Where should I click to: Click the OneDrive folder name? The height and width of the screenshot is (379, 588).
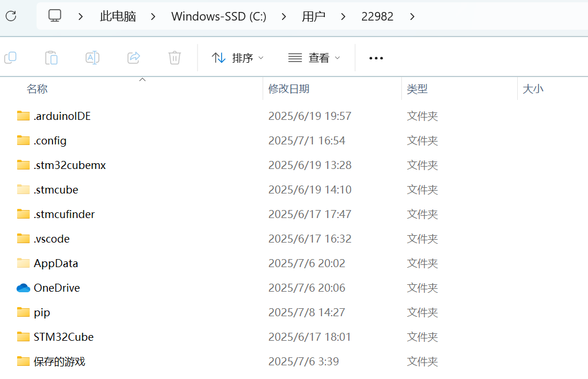pos(57,288)
